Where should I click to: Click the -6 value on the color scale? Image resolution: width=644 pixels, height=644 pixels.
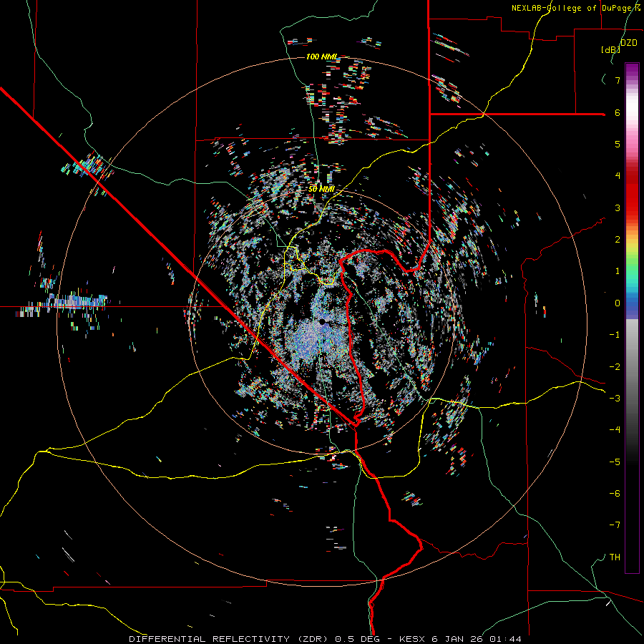[615, 494]
